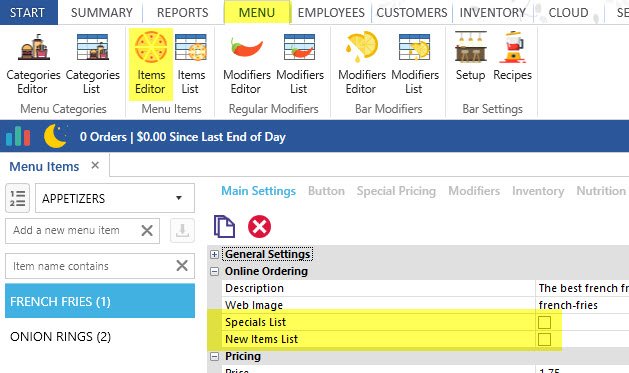This screenshot has height=373, width=629.
Task: Click the bar chart sales icon
Action: [x=18, y=136]
